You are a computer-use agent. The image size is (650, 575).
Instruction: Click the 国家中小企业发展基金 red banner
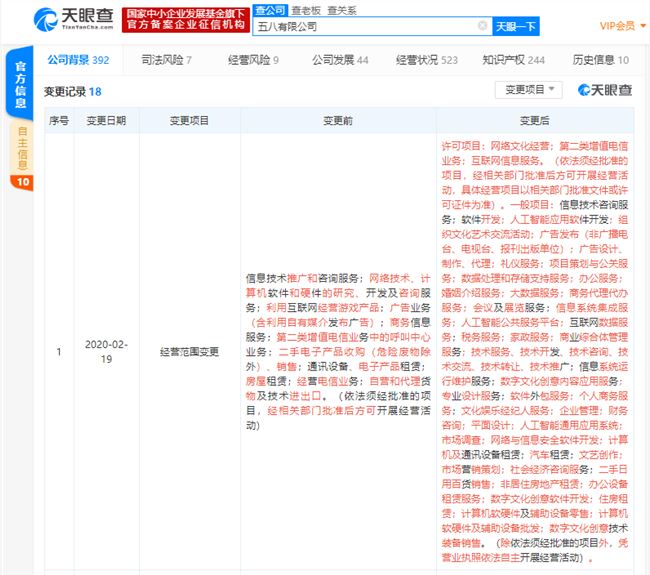[186, 19]
